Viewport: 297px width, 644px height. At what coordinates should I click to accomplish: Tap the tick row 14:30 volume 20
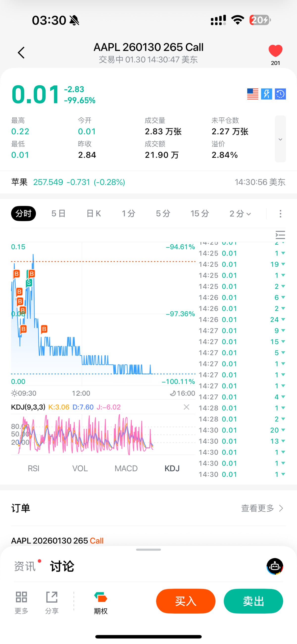coord(242,430)
